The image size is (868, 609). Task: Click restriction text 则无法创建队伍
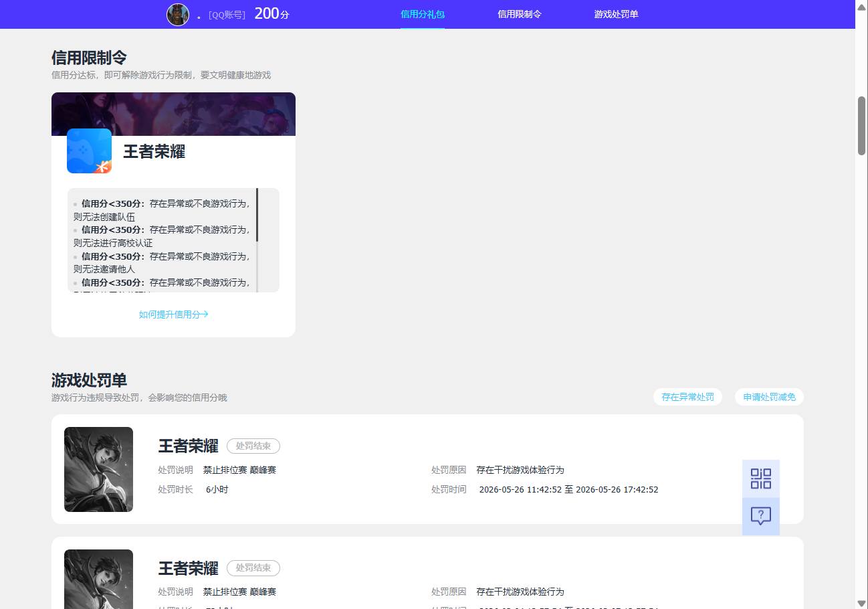[104, 217]
